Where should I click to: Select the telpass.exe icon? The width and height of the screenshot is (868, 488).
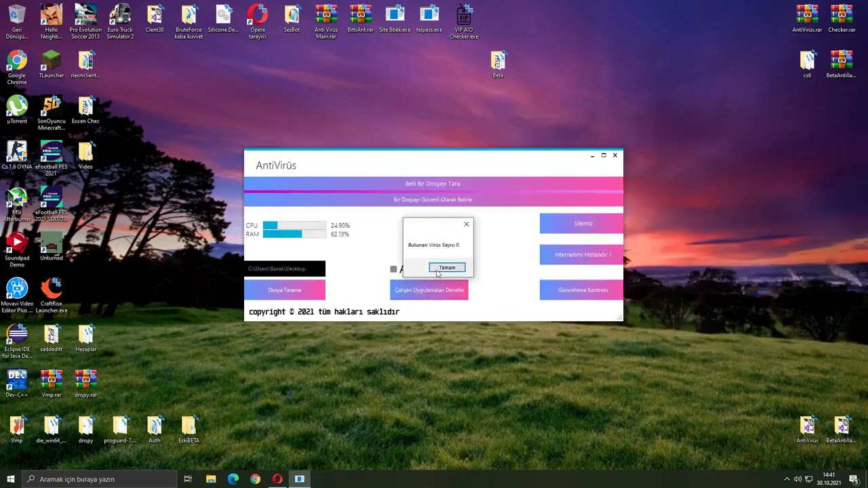tap(429, 19)
